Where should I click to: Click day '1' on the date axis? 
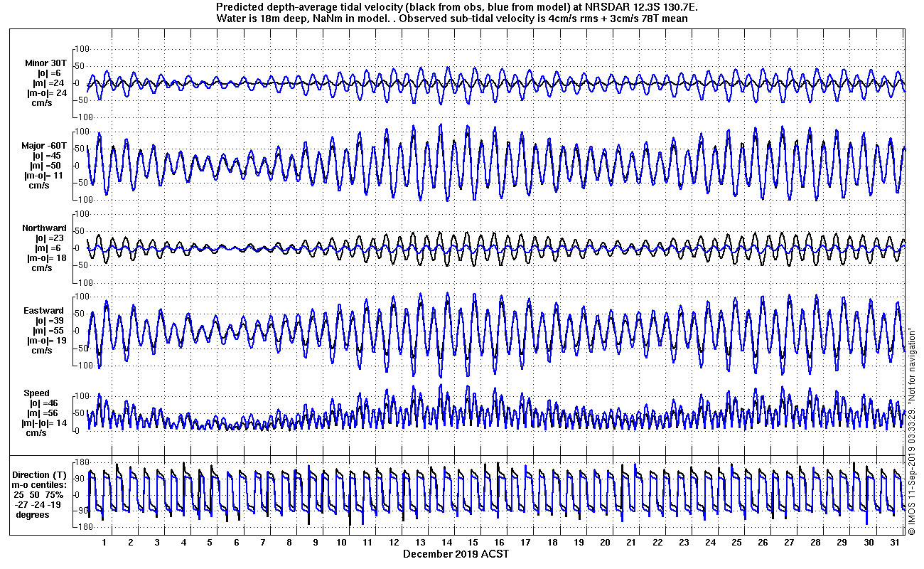[x=104, y=543]
